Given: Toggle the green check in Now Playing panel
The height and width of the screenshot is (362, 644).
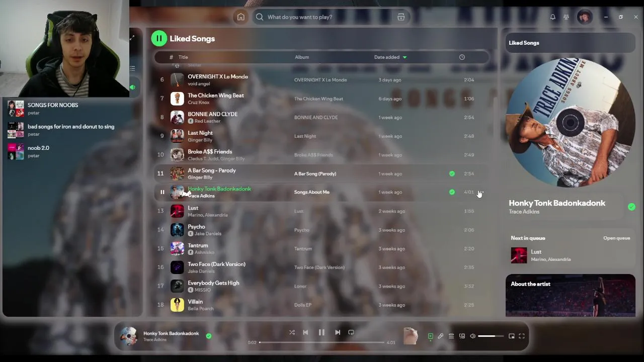Looking at the screenshot, I should tap(631, 207).
